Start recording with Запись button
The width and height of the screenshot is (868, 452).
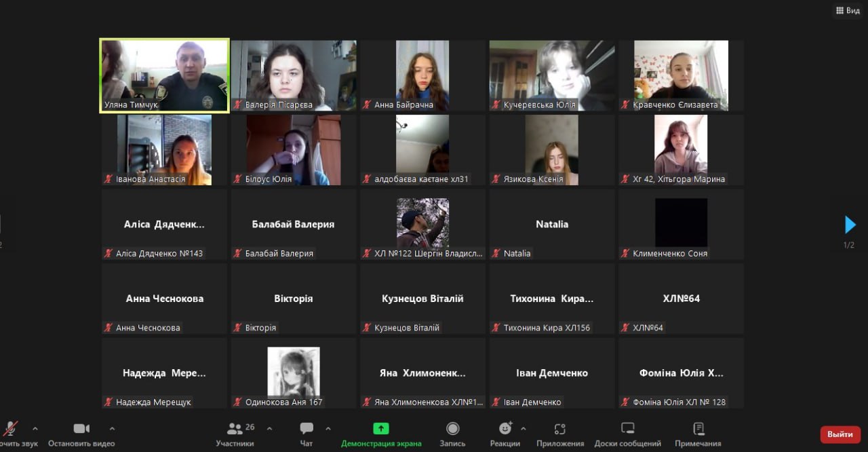[452, 434]
